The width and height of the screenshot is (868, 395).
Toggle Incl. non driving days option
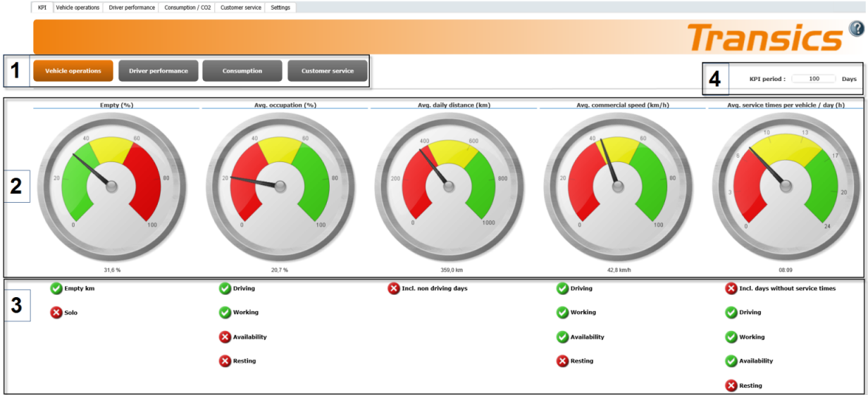(x=394, y=288)
